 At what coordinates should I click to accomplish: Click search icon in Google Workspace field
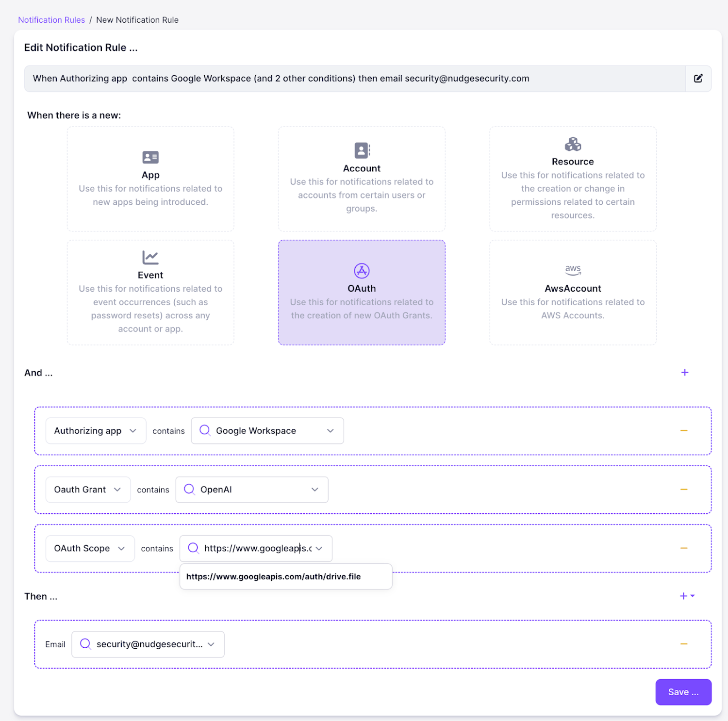[205, 430]
